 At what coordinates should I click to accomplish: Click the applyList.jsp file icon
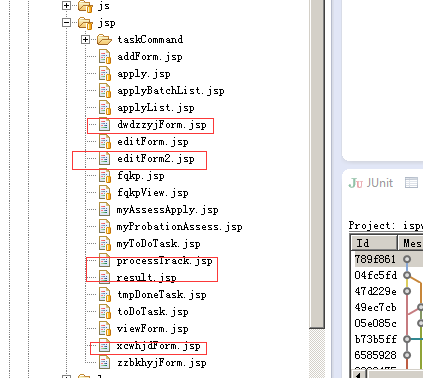click(105, 107)
